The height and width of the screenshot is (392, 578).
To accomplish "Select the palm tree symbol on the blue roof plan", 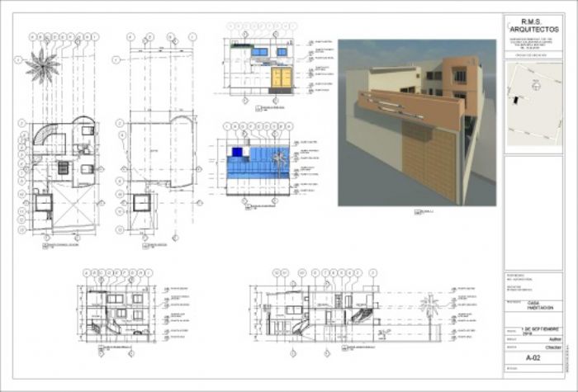I will [x=281, y=159].
